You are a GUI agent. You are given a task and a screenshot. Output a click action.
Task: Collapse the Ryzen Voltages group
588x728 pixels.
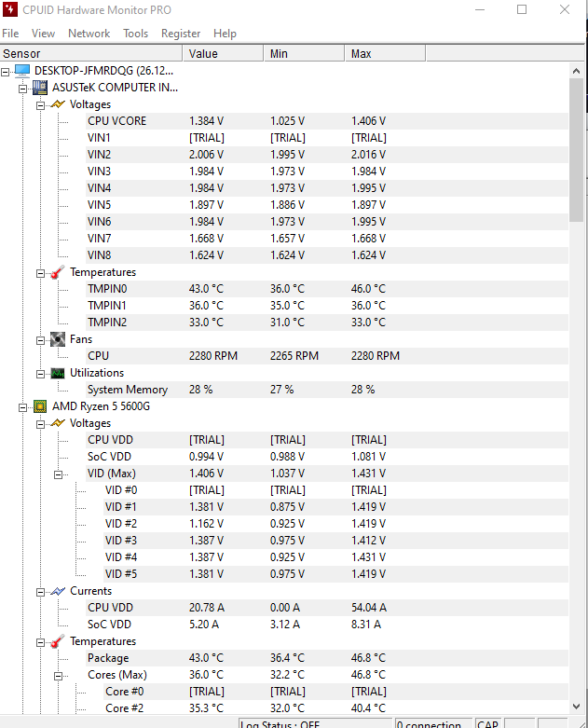(x=40, y=424)
